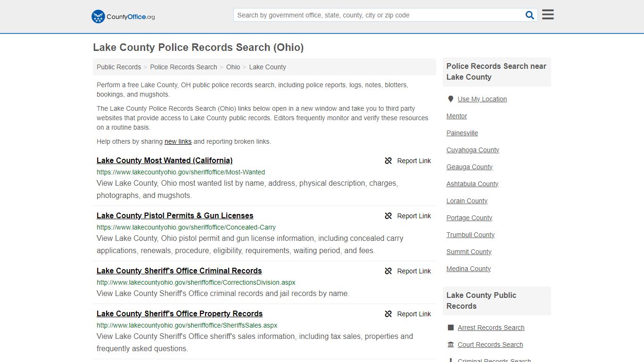Open Arrest Records Search link

pos(491,328)
